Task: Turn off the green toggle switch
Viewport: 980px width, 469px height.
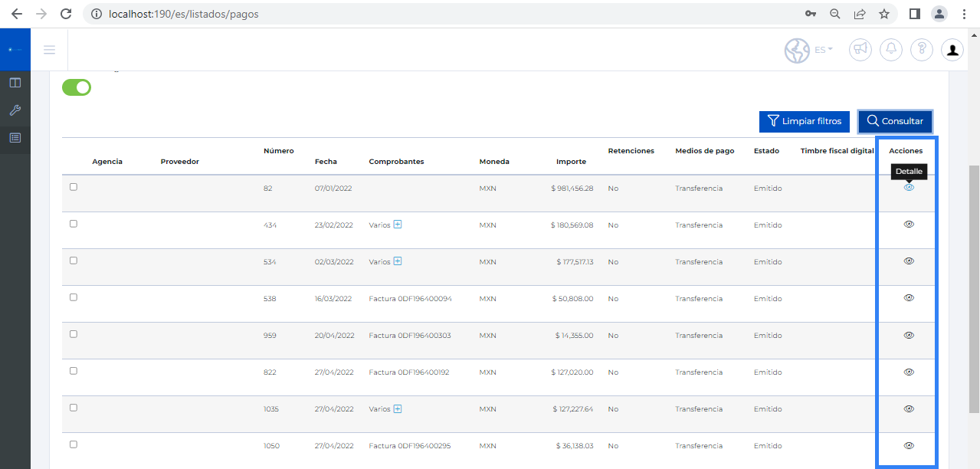Action: click(x=77, y=87)
